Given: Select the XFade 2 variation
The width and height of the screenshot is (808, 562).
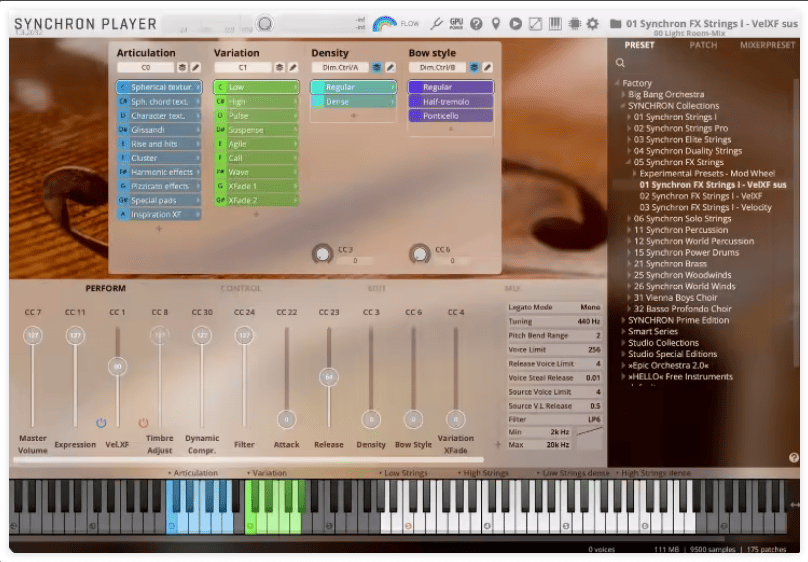Looking at the screenshot, I should pyautogui.click(x=257, y=200).
